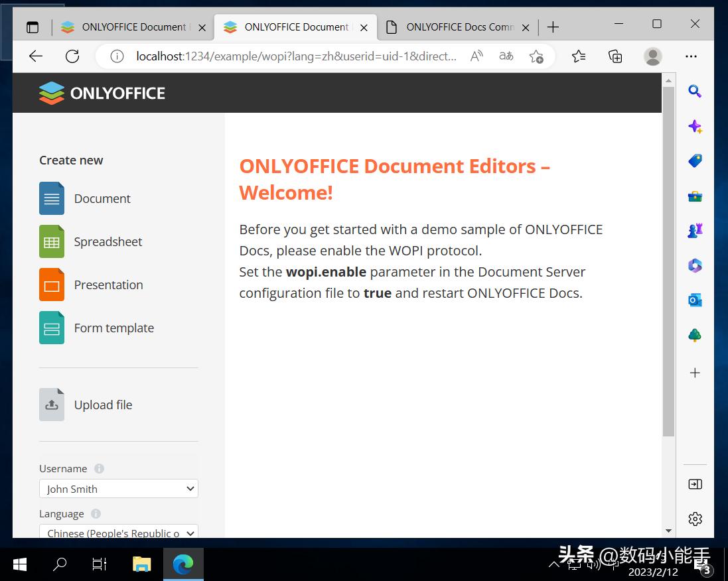Image resolution: width=728 pixels, height=581 pixels.
Task: Open the Language dropdown set to Chinese
Action: [x=118, y=533]
